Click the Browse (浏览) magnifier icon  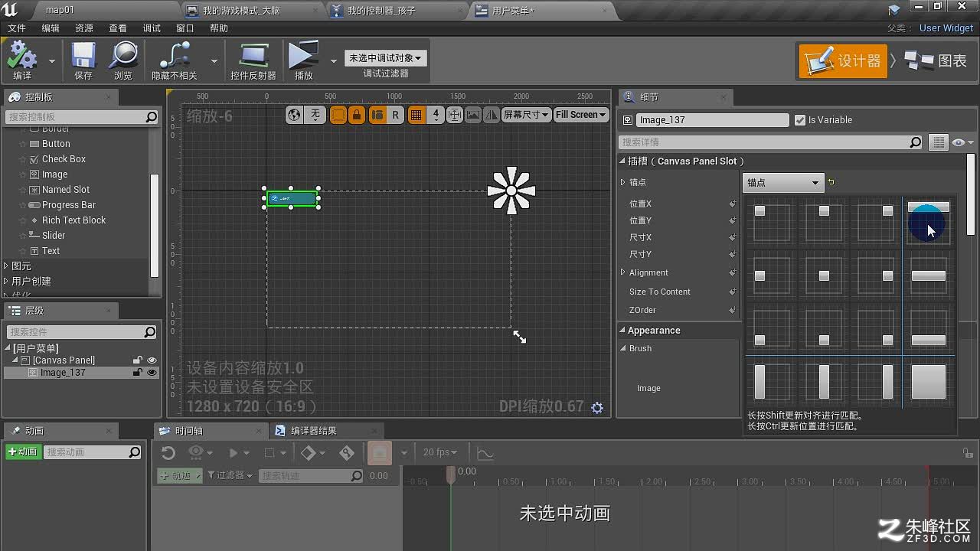[123, 57]
